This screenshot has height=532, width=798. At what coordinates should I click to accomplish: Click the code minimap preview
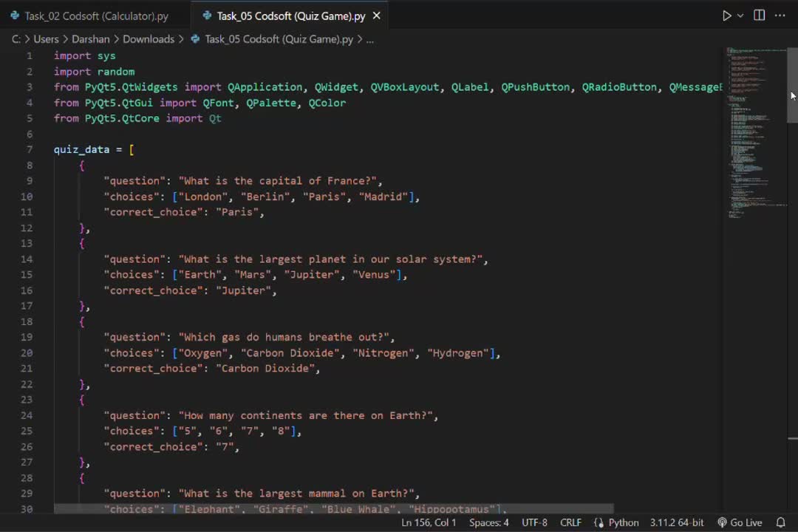coord(754,133)
